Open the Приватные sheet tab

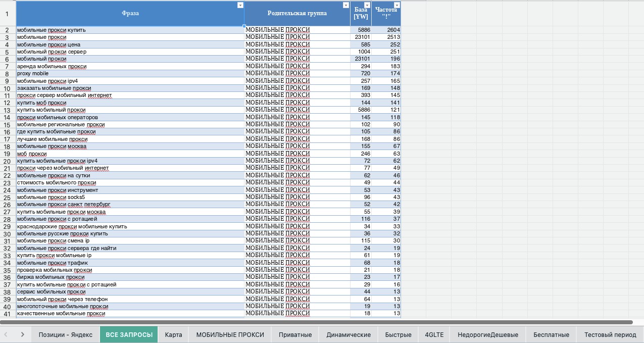tap(295, 334)
